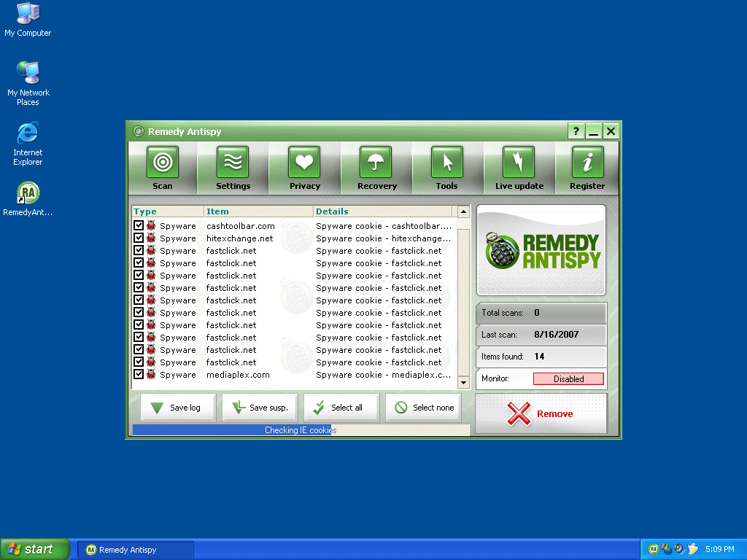The width and height of the screenshot is (747, 560).
Task: Sort list by Type column header
Action: tap(167, 211)
